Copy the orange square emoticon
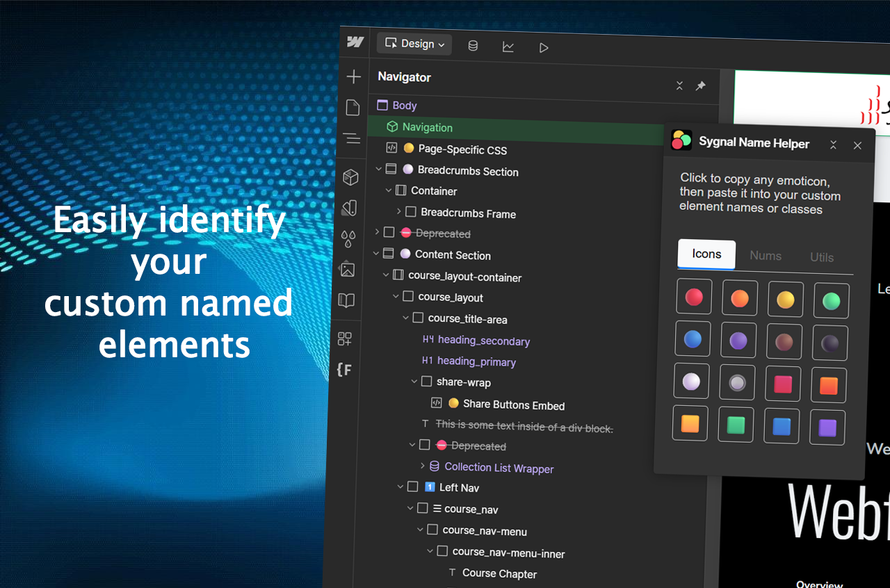This screenshot has height=588, width=890. pos(829,386)
